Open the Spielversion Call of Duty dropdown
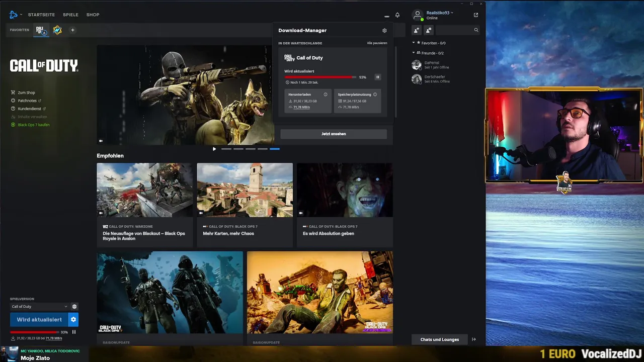This screenshot has width=644, height=362. pyautogui.click(x=40, y=307)
